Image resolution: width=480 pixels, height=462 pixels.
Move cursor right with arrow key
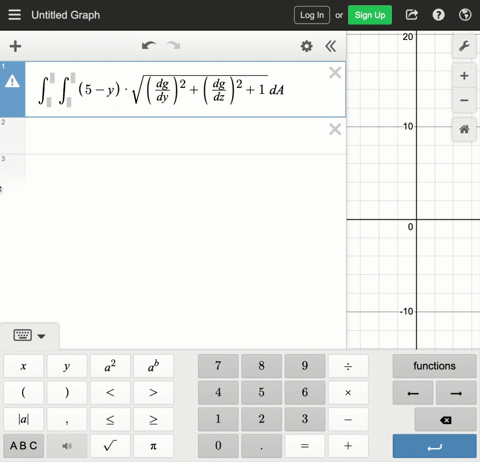456,393
